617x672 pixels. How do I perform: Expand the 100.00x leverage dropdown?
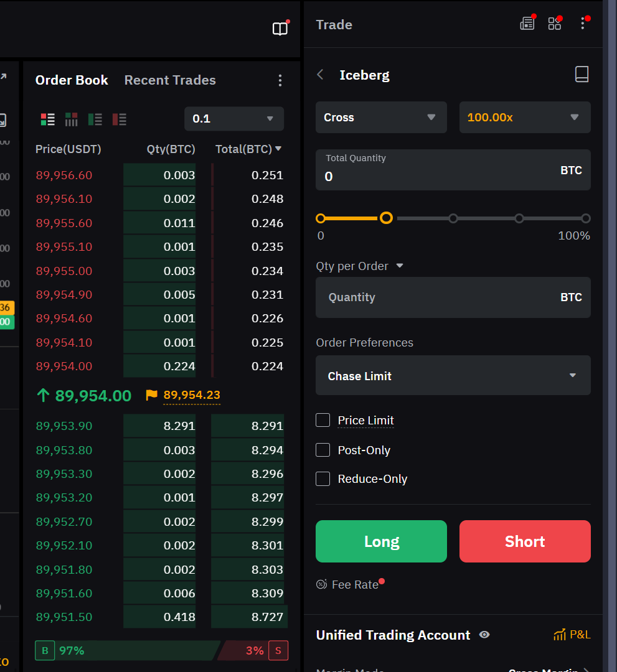[524, 118]
